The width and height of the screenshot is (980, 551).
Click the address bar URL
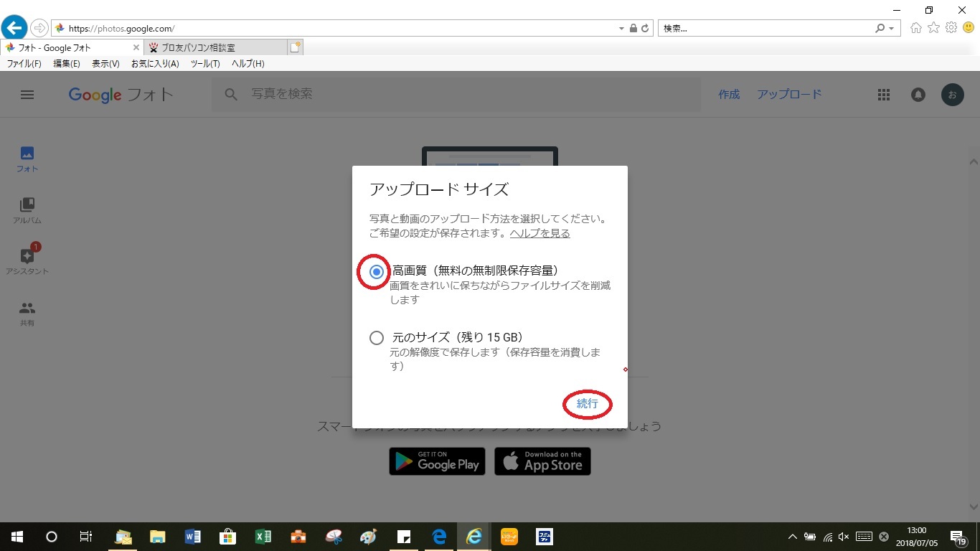pyautogui.click(x=121, y=29)
